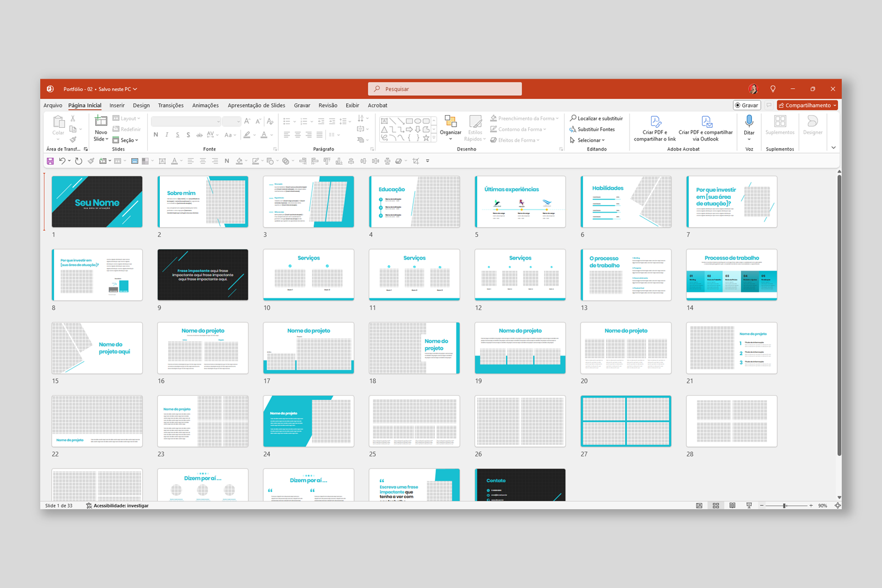Collapse the ribbon with the chevron
This screenshot has width=882, height=588.
pyautogui.click(x=833, y=148)
